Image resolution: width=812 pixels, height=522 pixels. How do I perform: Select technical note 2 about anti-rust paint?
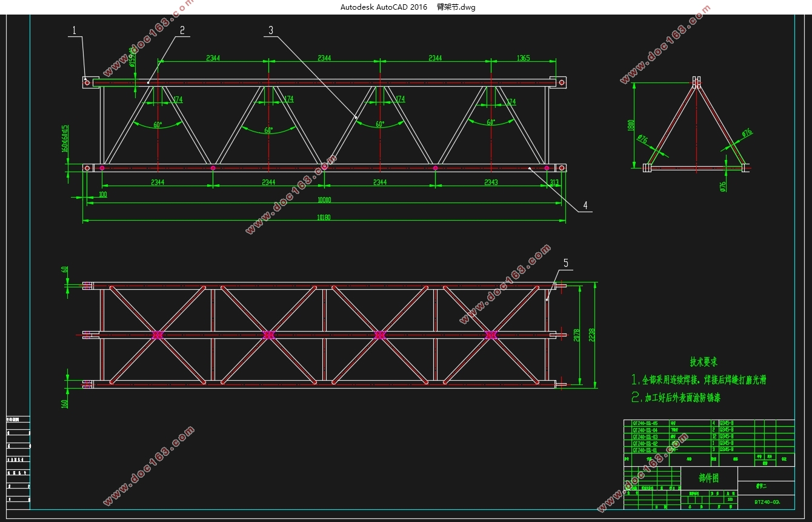[676, 398]
